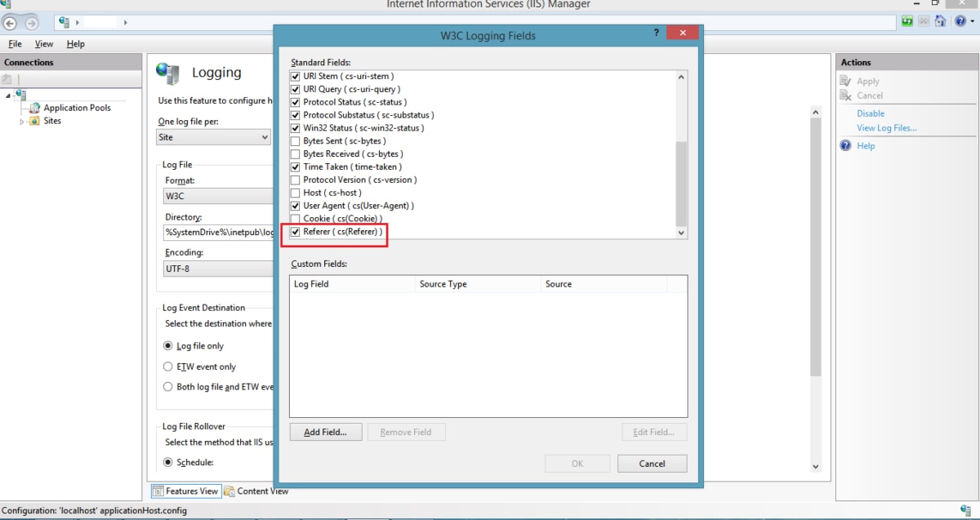Check the Cookie ( cs(Cookie) ) field
980x520 pixels.
pyautogui.click(x=296, y=219)
